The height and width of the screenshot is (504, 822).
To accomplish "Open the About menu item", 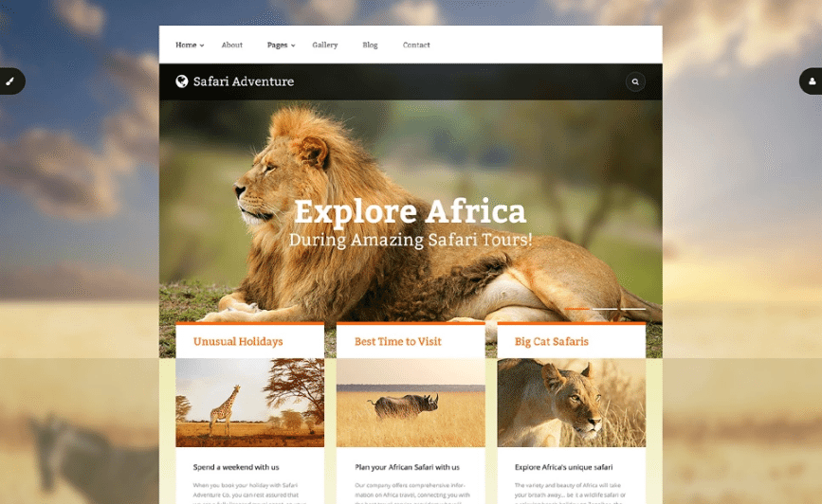I will tap(231, 45).
